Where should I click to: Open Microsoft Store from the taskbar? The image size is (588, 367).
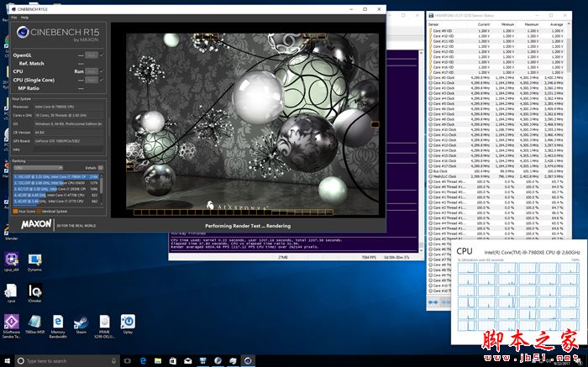point(172,361)
